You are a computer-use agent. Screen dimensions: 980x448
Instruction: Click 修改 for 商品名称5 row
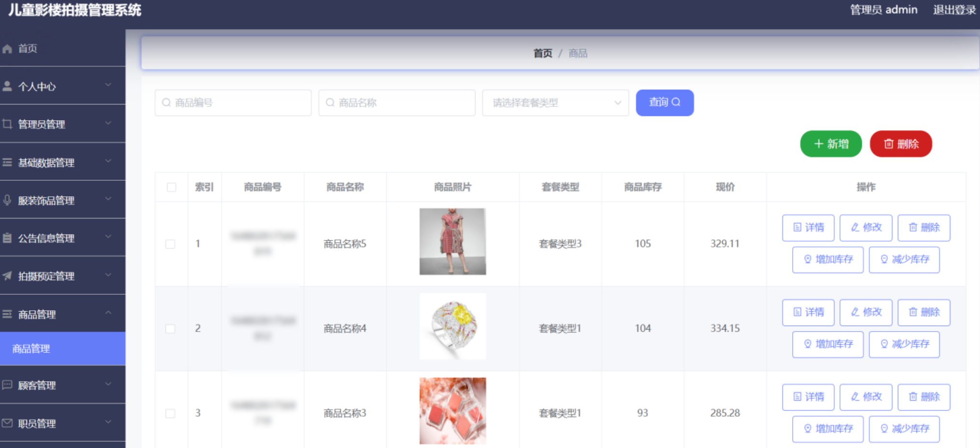tap(866, 228)
